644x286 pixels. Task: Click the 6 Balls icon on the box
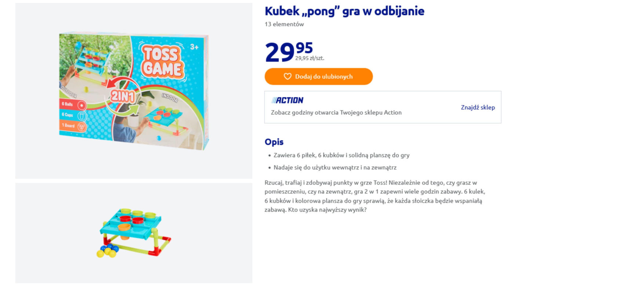[x=81, y=105]
